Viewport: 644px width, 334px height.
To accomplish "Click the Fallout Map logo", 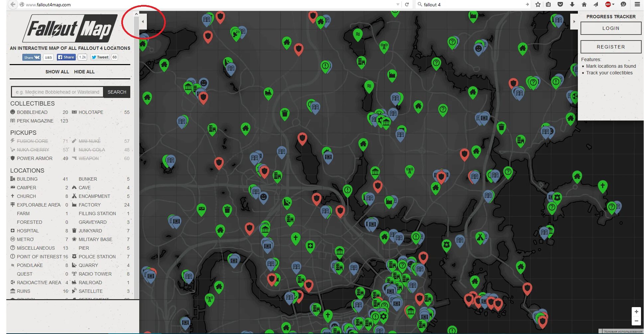I will (70, 28).
